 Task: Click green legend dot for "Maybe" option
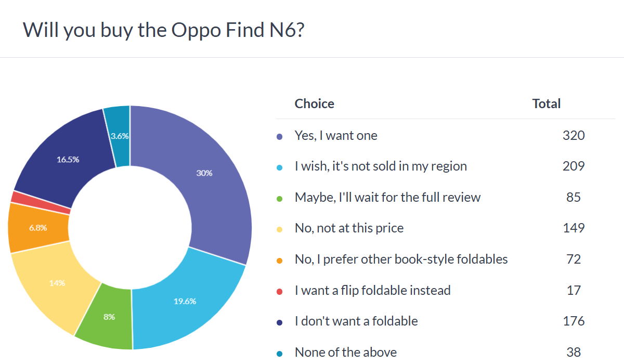[x=280, y=198]
